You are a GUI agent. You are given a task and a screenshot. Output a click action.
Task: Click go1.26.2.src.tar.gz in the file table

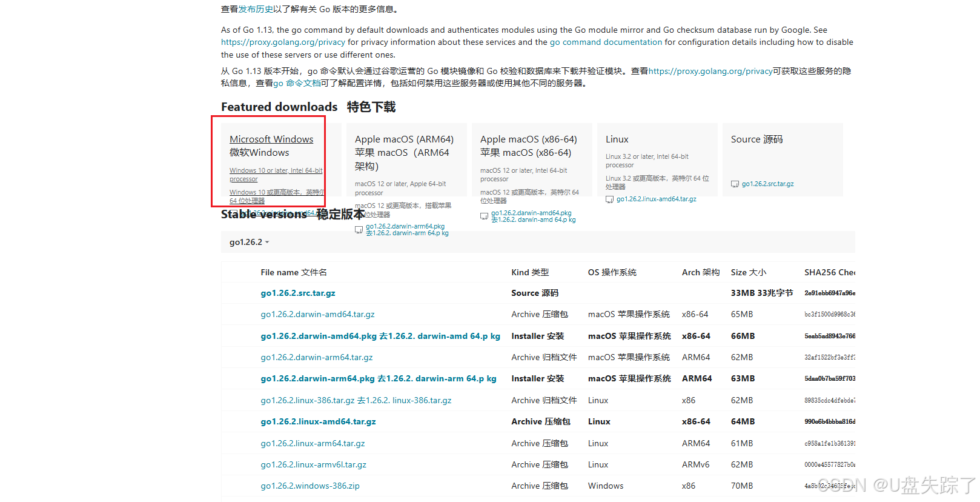(x=297, y=293)
